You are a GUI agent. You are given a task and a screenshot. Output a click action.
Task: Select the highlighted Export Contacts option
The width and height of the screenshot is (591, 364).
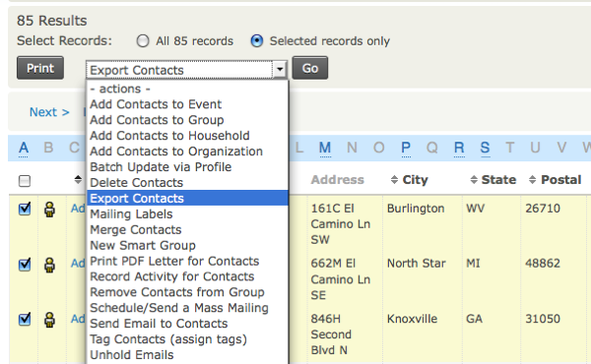tap(188, 198)
